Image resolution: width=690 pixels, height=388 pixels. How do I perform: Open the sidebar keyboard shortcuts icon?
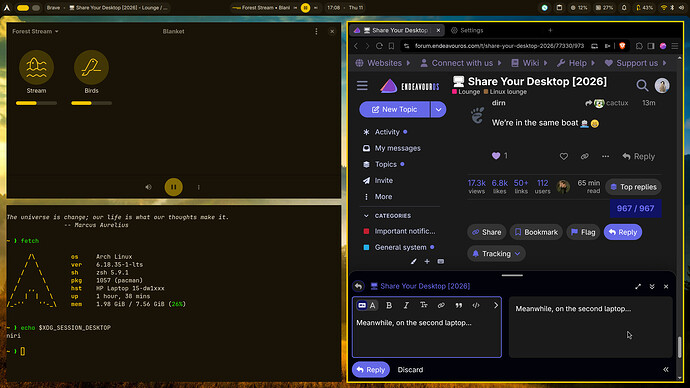coord(440,261)
